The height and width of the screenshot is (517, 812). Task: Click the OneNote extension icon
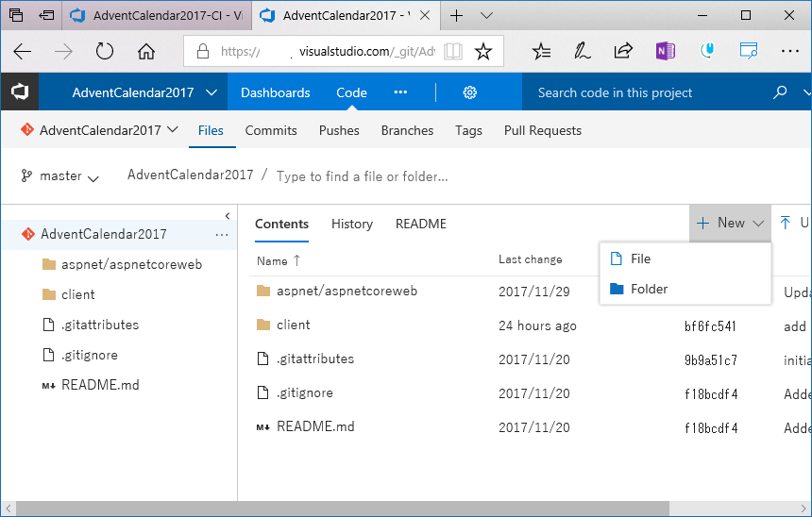pyautogui.click(x=665, y=51)
